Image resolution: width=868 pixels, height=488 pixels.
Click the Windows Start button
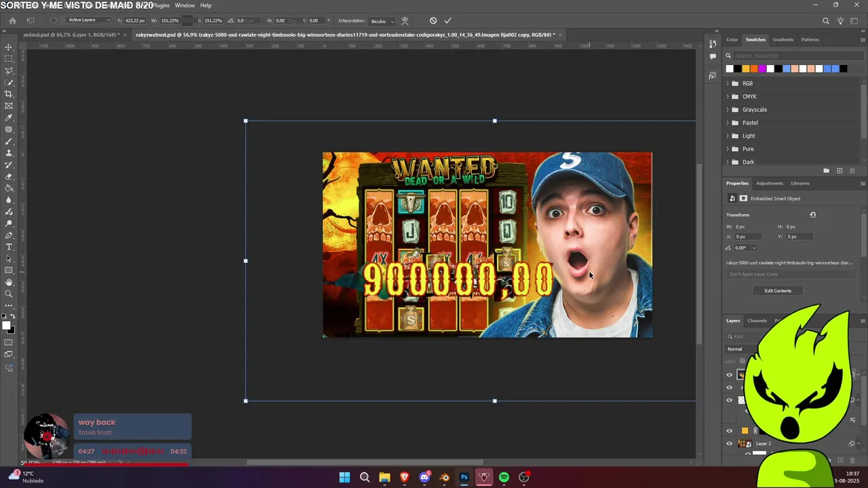click(344, 477)
